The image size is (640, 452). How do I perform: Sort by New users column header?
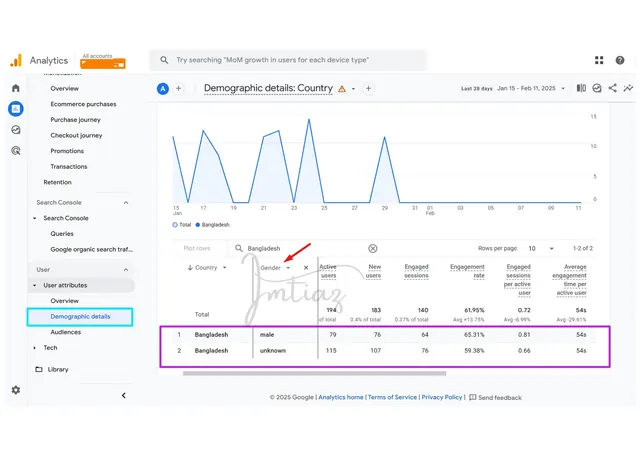click(x=373, y=271)
